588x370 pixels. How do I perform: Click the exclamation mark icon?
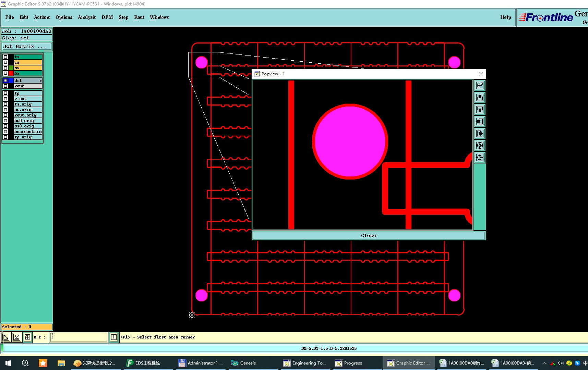click(x=114, y=337)
